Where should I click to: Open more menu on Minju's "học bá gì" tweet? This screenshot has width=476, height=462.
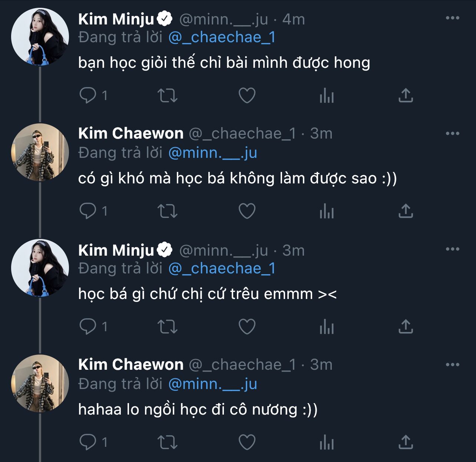[452, 249]
